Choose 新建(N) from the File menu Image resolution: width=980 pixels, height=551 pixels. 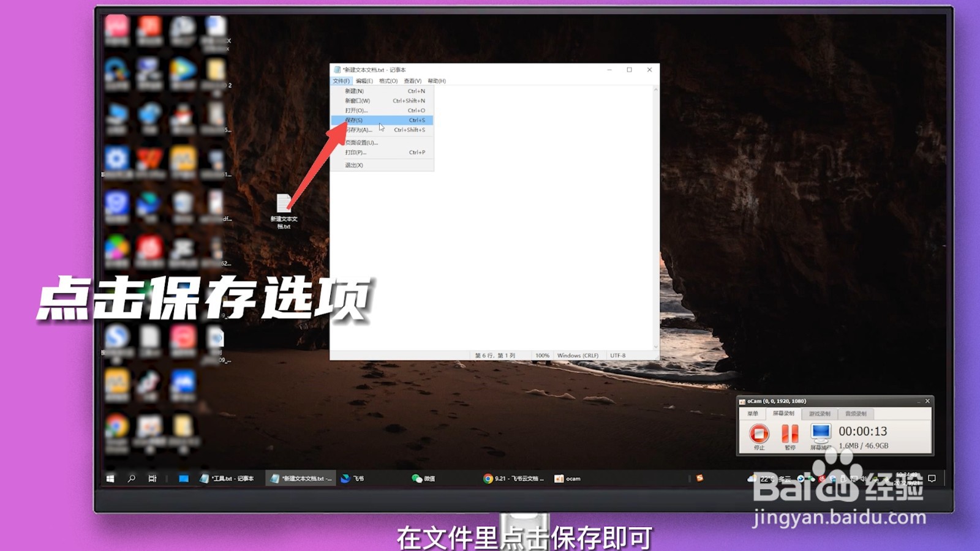[382, 91]
